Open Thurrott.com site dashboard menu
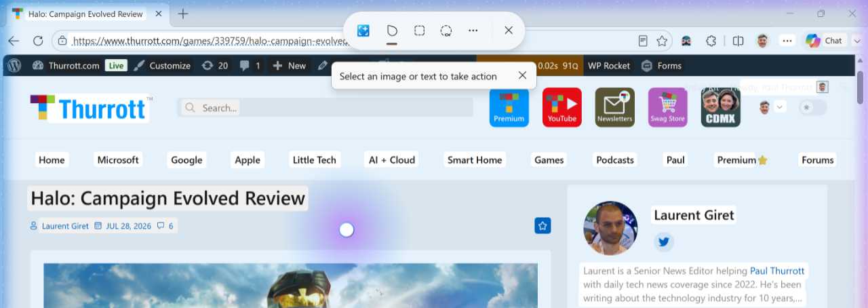This screenshot has height=308, width=868. [66, 65]
